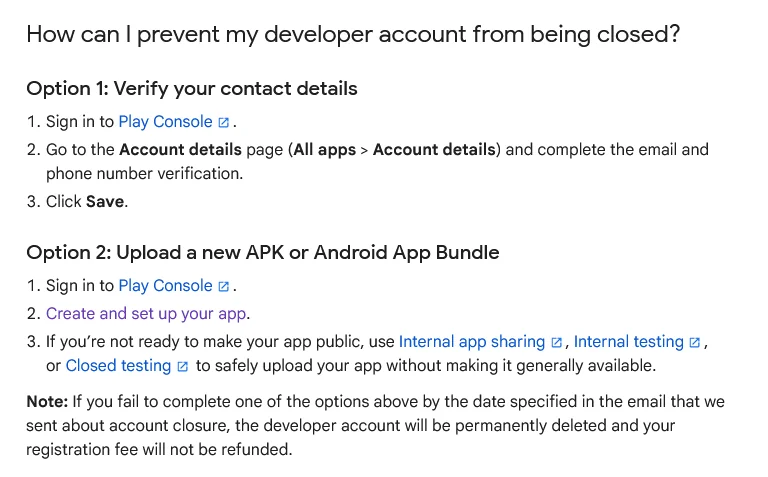Click the external link icon after Internal app sharing

(x=557, y=343)
